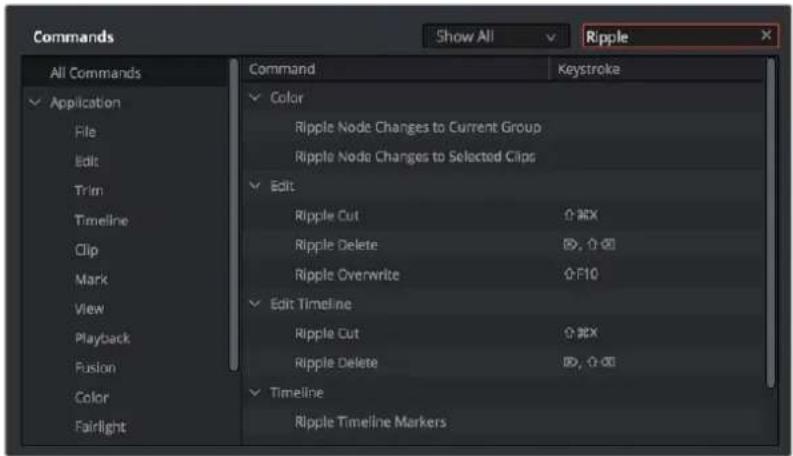Select the Clip category
793x456 pixels.
86,250
